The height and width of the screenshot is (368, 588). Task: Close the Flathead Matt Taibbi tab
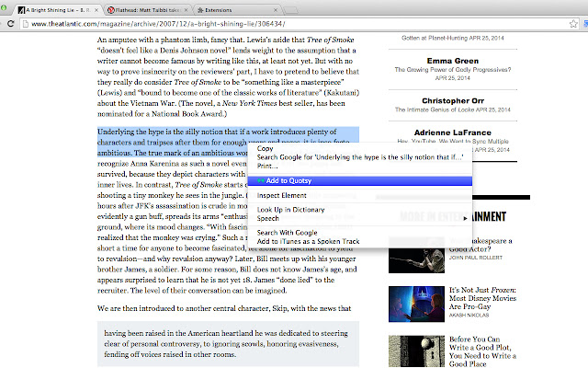tap(186, 10)
